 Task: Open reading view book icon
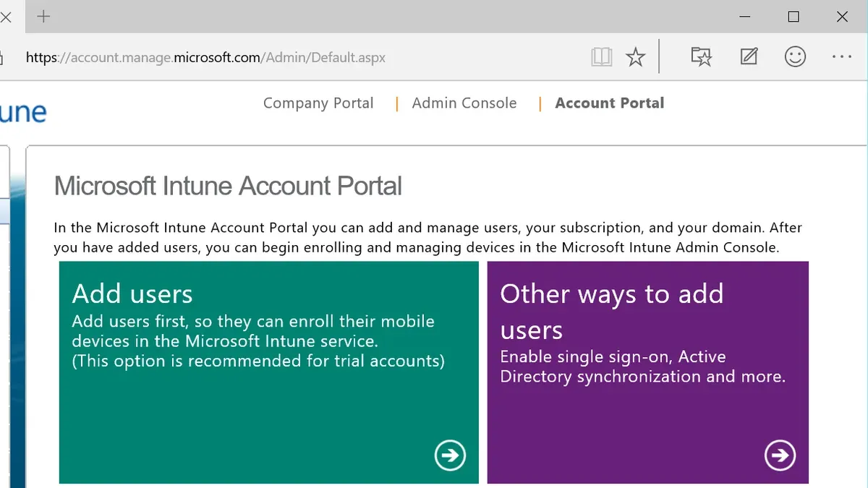pos(602,57)
